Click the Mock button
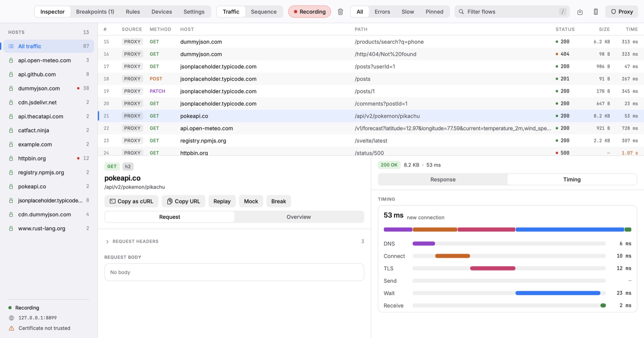 tap(251, 201)
